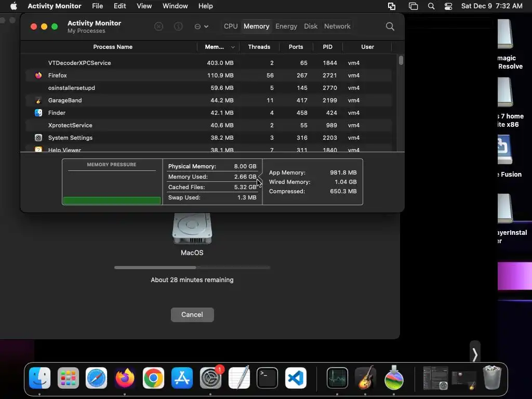Screen dimensions: 532x399
Task: Sort by Process Name column header
Action: (x=113, y=47)
